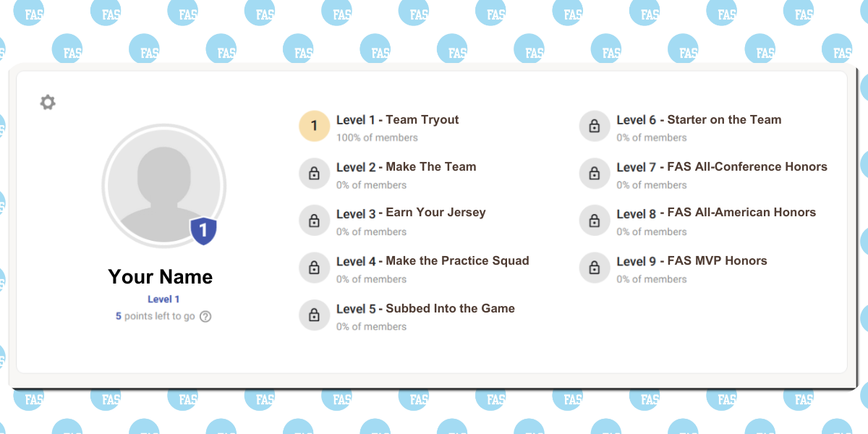Click the lock icon beside Level 9
The height and width of the screenshot is (434, 868).
(595, 268)
